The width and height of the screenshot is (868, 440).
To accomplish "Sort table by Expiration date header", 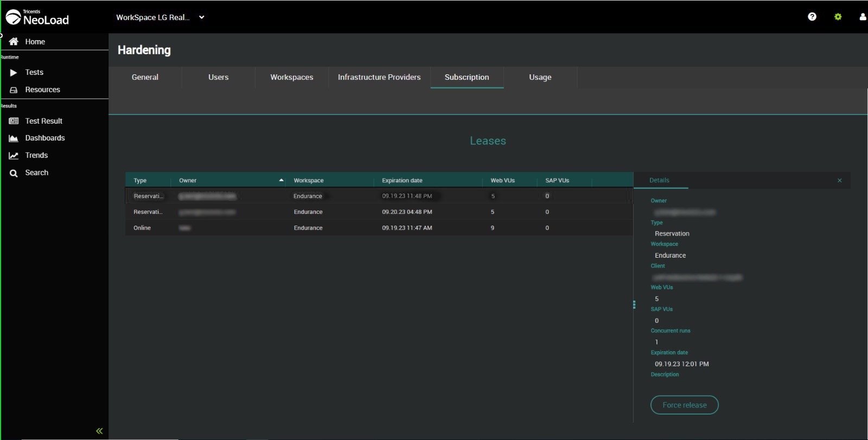I will click(402, 181).
